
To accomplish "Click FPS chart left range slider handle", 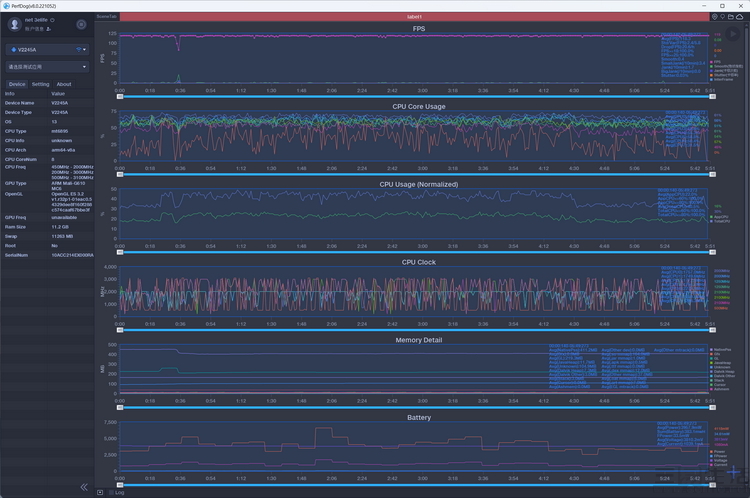I will (120, 97).
